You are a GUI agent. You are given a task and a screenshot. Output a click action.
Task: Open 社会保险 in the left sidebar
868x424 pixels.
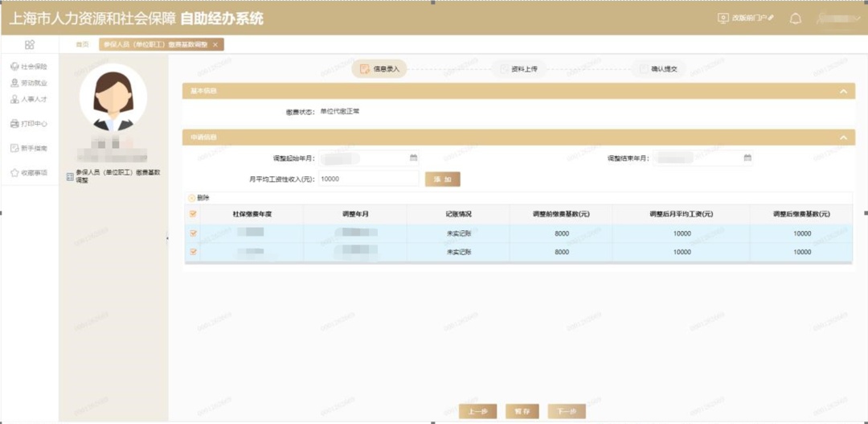29,67
